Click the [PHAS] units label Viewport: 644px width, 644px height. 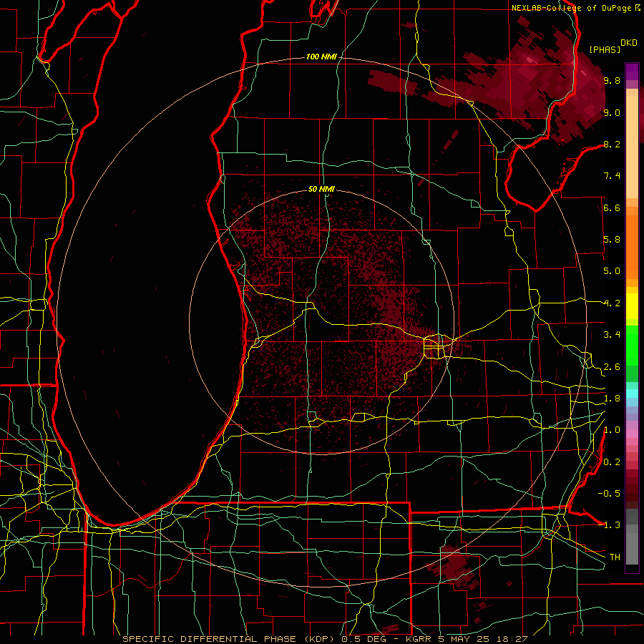point(605,49)
